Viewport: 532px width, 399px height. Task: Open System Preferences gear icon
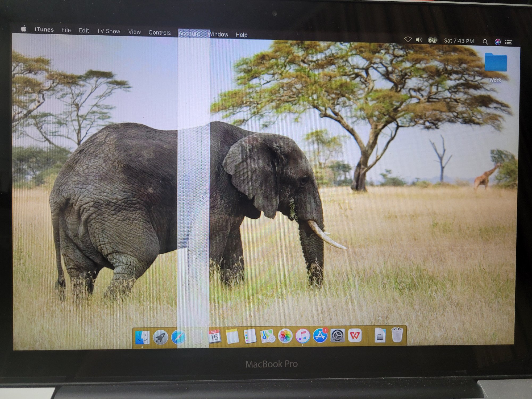click(337, 336)
